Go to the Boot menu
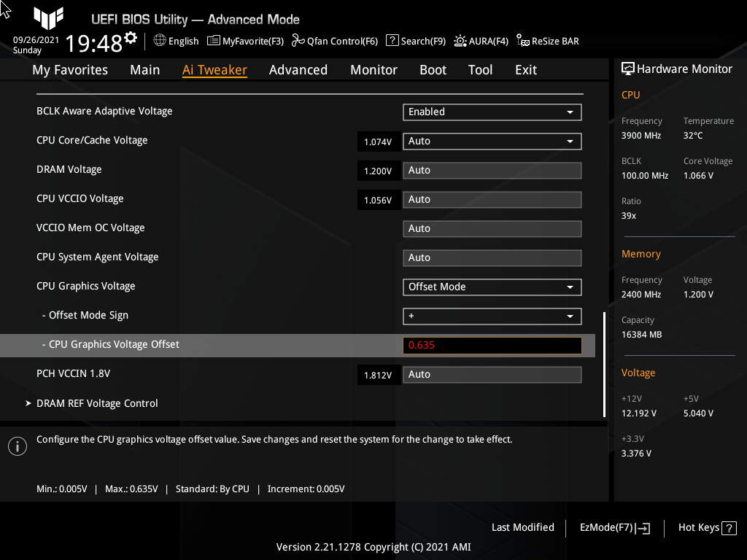 (433, 69)
